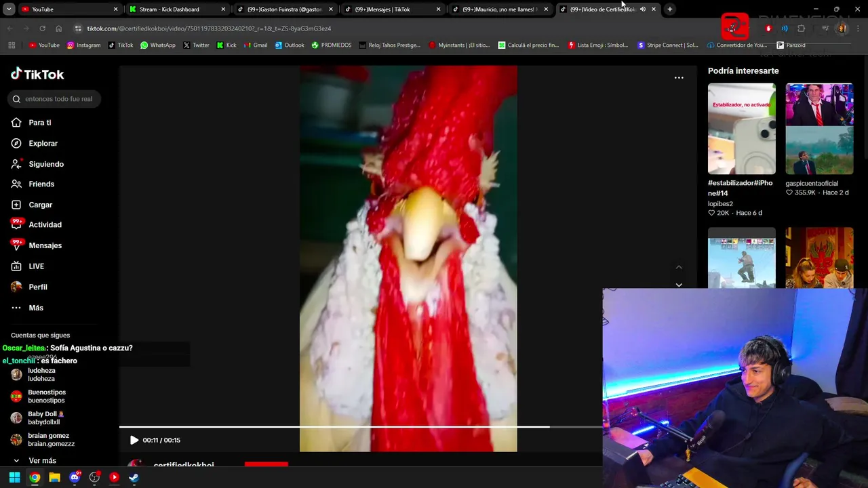Open #estabilizador#iPhone#14 suggested video
The image size is (868, 488).
[741, 129]
